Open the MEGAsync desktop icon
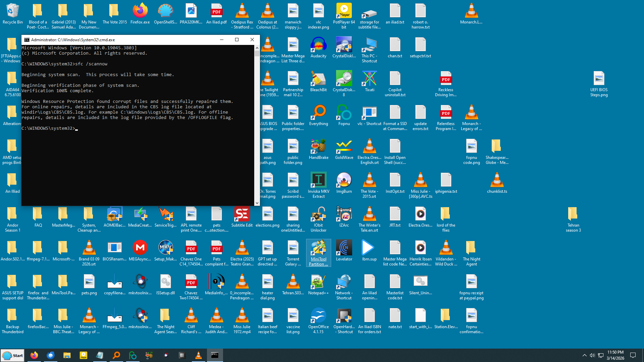 (140, 248)
